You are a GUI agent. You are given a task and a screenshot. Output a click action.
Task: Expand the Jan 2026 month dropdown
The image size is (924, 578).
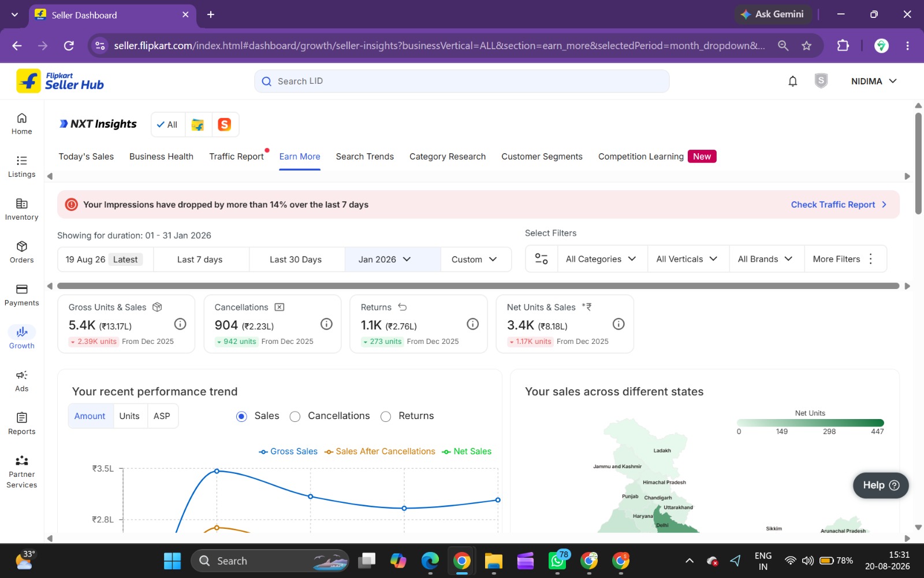(x=393, y=260)
